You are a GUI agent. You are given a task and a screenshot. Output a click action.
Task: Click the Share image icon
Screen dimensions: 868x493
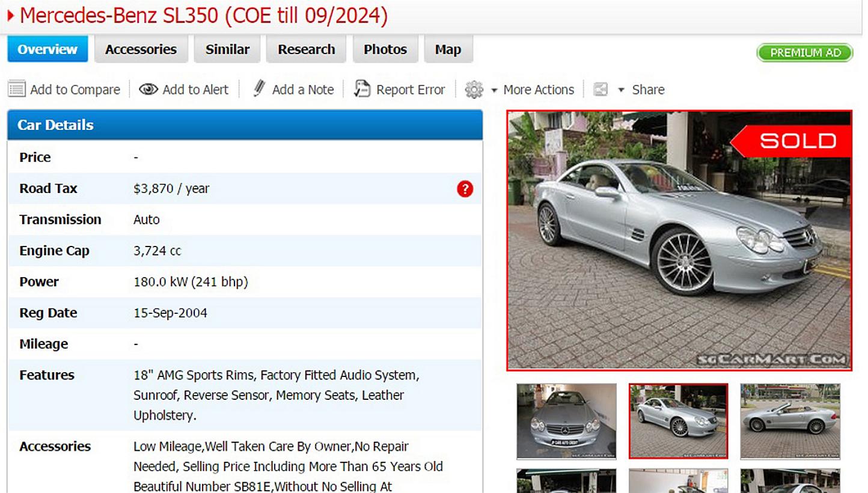pyautogui.click(x=601, y=89)
